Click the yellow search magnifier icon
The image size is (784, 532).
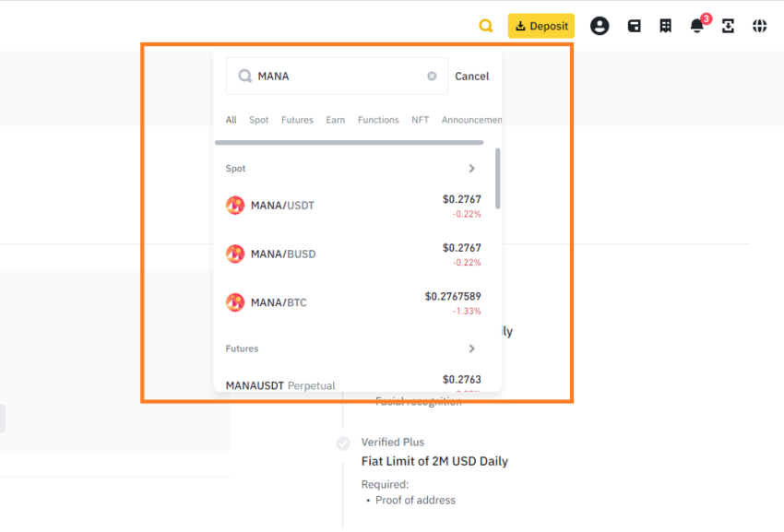tap(485, 26)
